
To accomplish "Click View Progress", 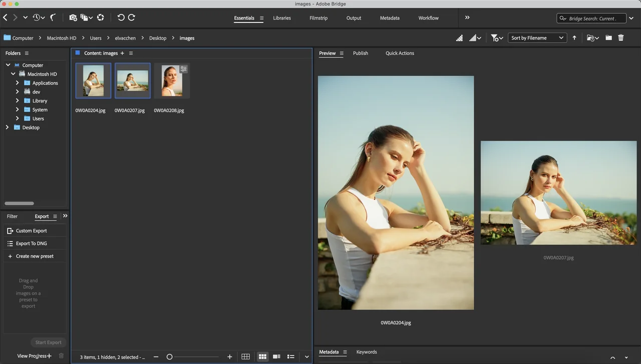I will (x=32, y=356).
